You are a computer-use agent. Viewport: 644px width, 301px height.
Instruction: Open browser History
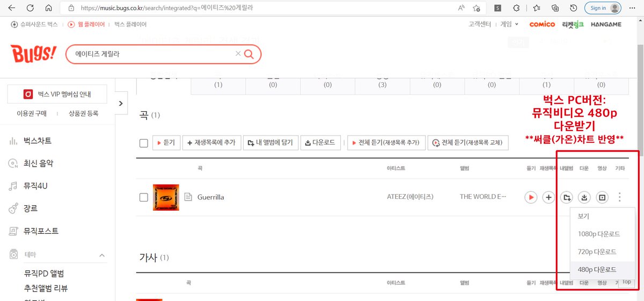click(574, 8)
